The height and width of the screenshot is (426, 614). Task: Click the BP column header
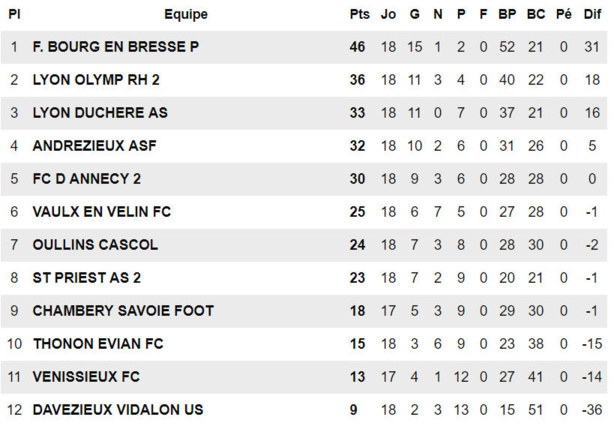(507, 15)
